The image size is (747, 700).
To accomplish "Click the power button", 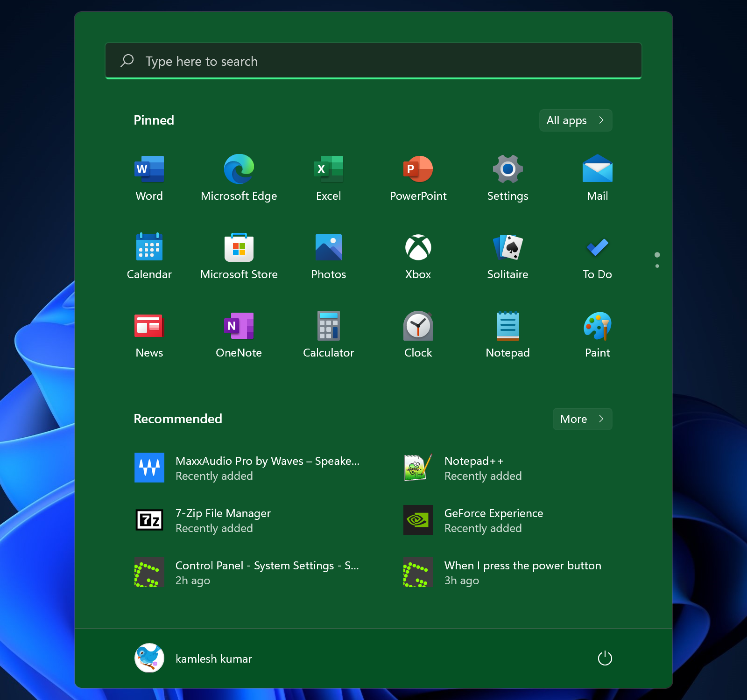I will click(605, 658).
